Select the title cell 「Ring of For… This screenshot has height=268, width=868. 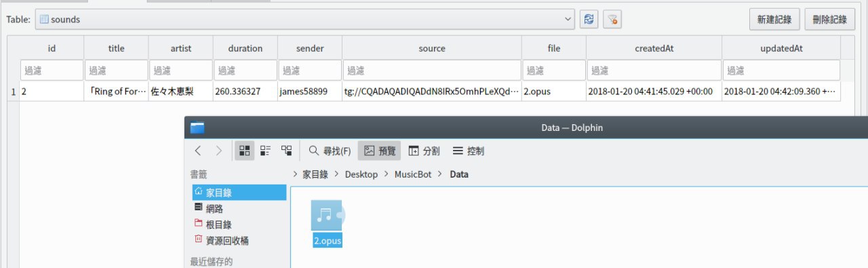click(116, 91)
